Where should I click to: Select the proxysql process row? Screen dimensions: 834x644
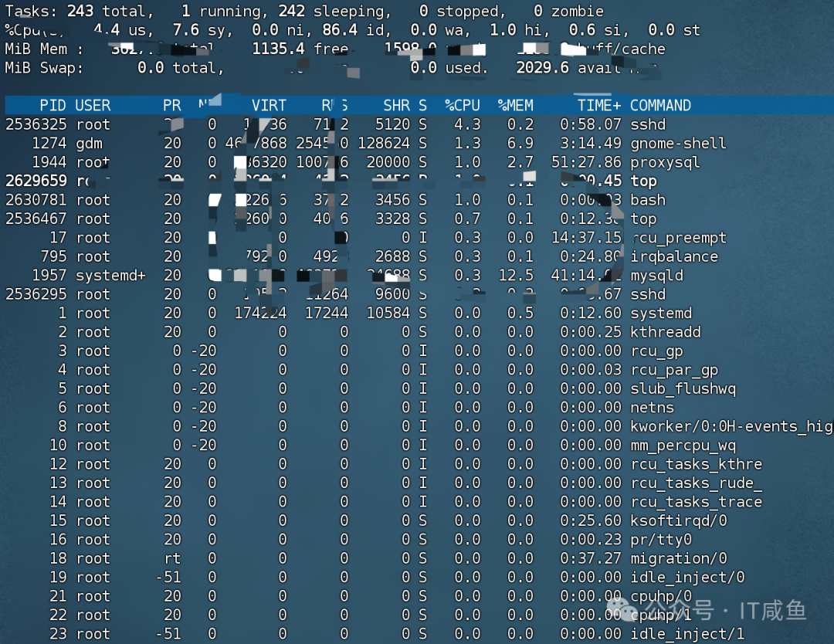pos(386,162)
